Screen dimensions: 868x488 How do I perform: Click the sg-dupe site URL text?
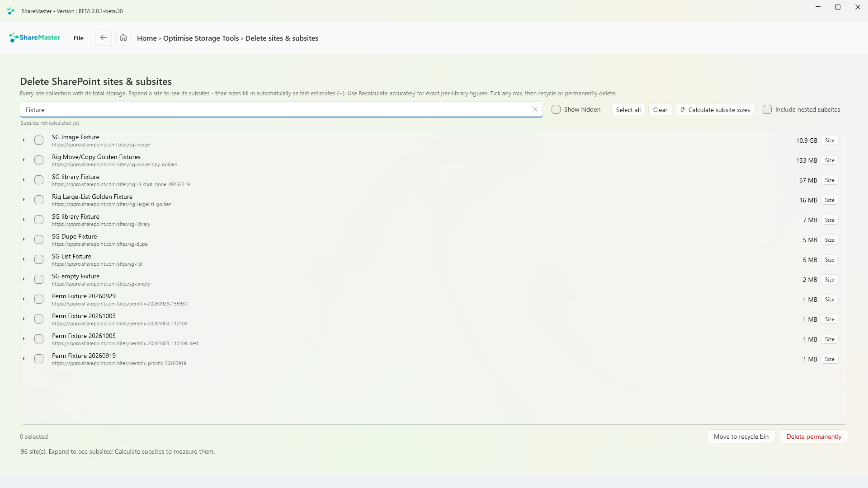point(99,244)
